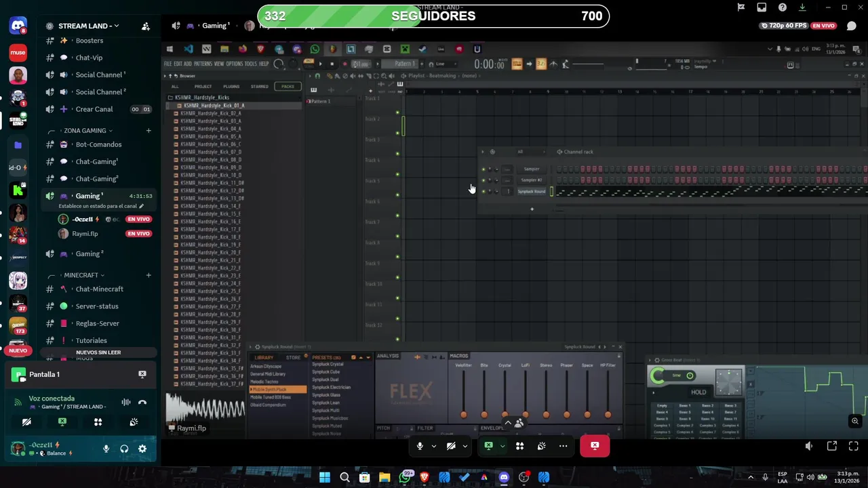Stop streaming Pantalla 1 in panel

pyautogui.click(x=142, y=374)
